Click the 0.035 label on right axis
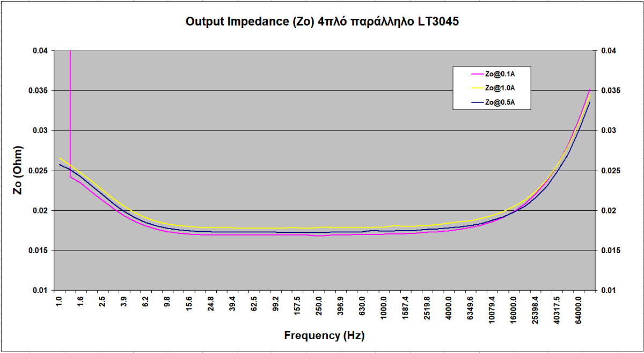The width and height of the screenshot is (644, 353). [x=612, y=91]
